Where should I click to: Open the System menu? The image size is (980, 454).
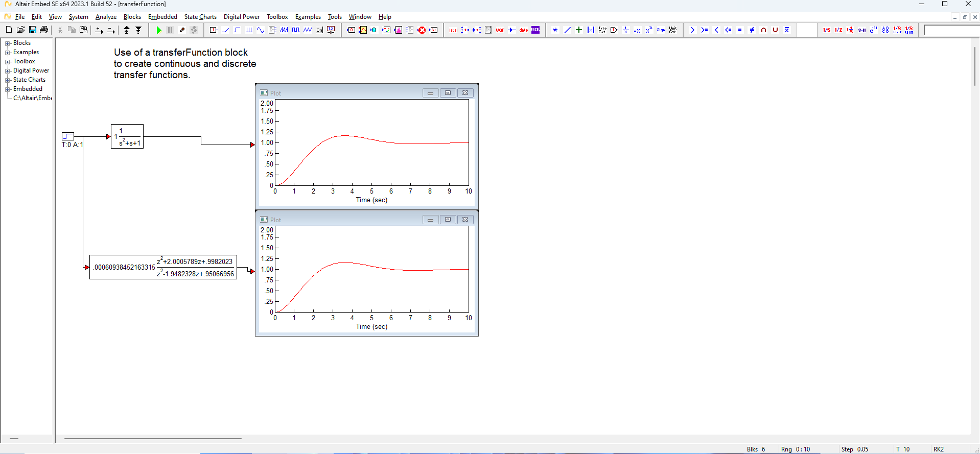pos(79,17)
